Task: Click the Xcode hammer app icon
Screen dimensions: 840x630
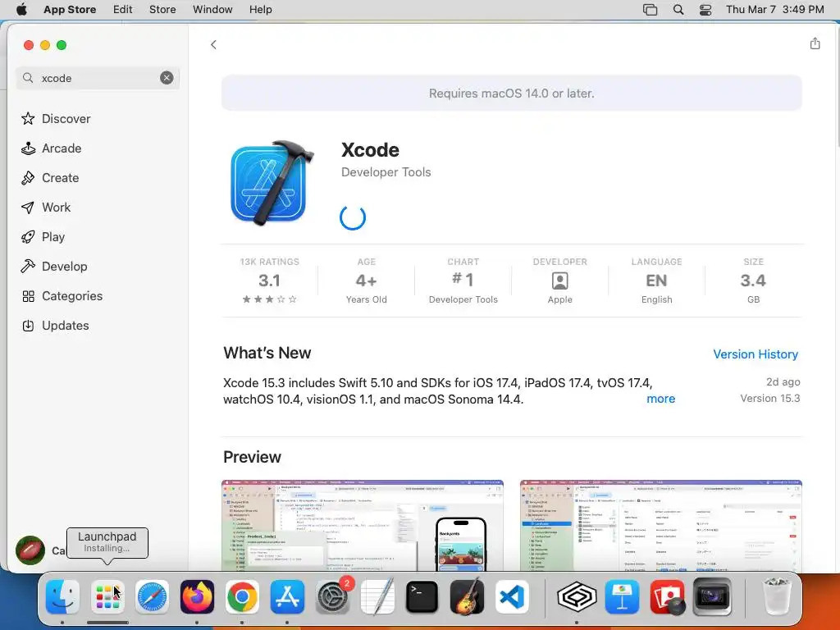Action: [x=272, y=183]
